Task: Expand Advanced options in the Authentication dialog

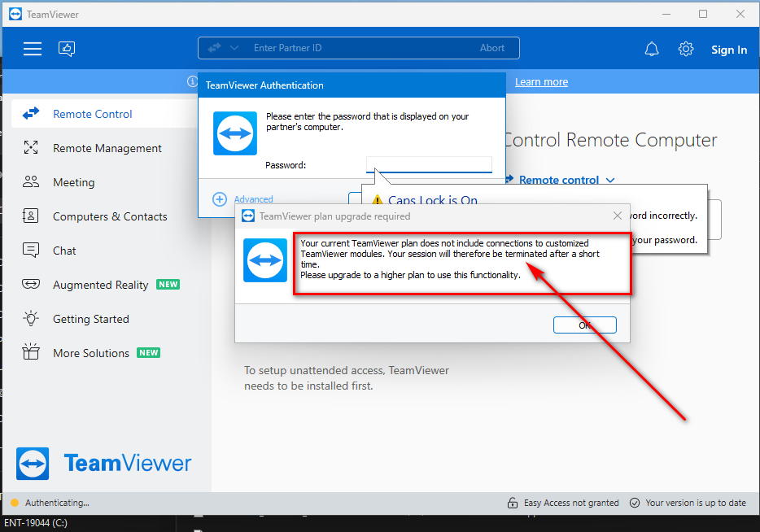Action: tap(253, 199)
